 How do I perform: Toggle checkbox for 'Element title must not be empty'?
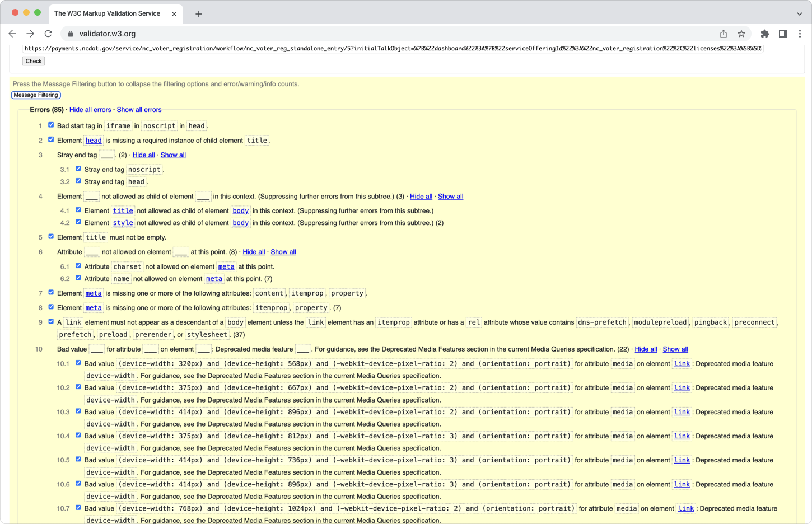click(x=51, y=236)
